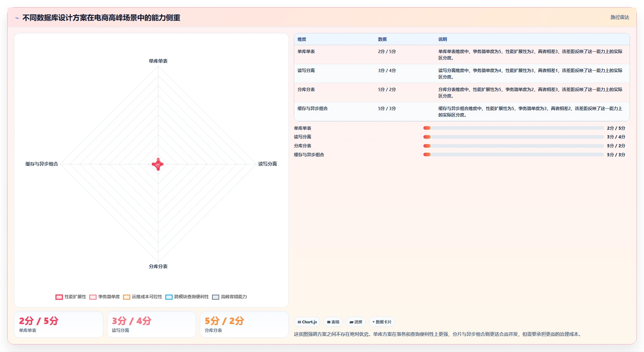The height and width of the screenshot is (352, 644).
Task: Click the chart title text
Action: [102, 18]
